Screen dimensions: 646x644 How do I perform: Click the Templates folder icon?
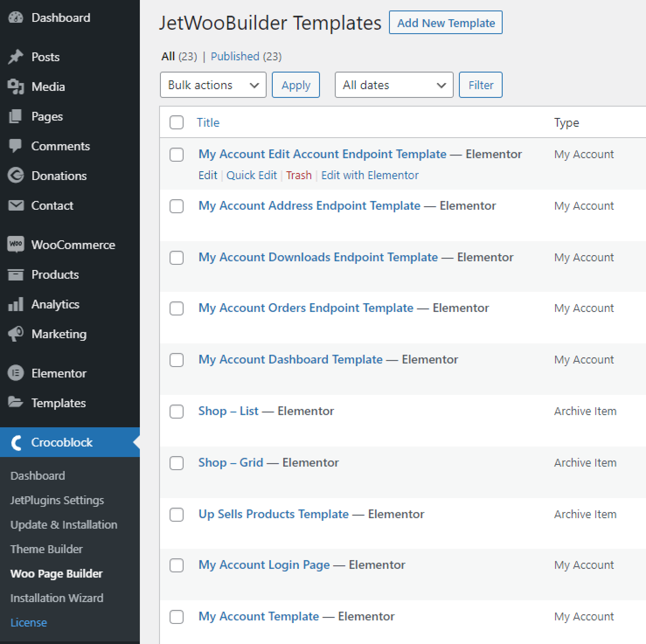point(16,402)
